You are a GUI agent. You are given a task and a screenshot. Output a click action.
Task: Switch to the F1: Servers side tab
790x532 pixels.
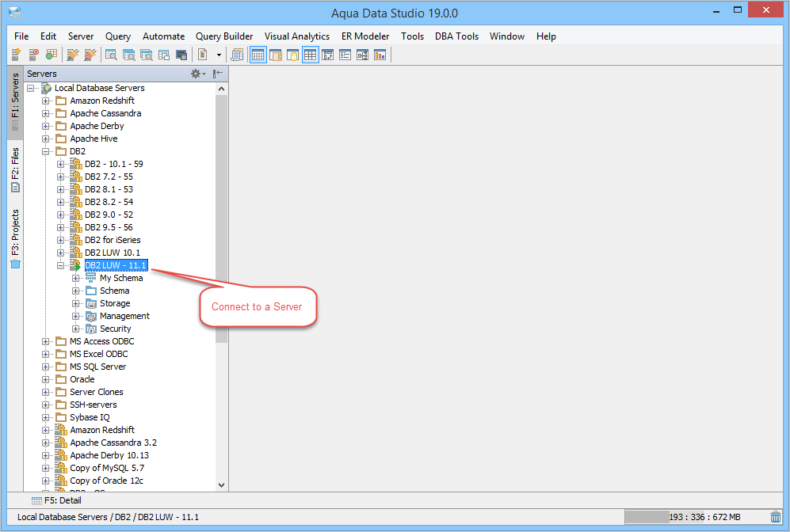15,101
